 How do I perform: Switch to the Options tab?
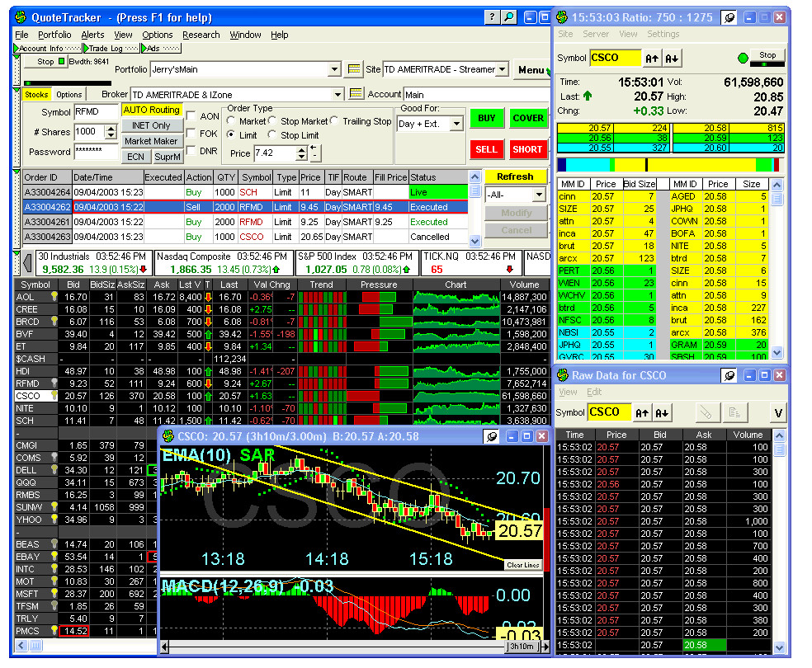[68, 95]
